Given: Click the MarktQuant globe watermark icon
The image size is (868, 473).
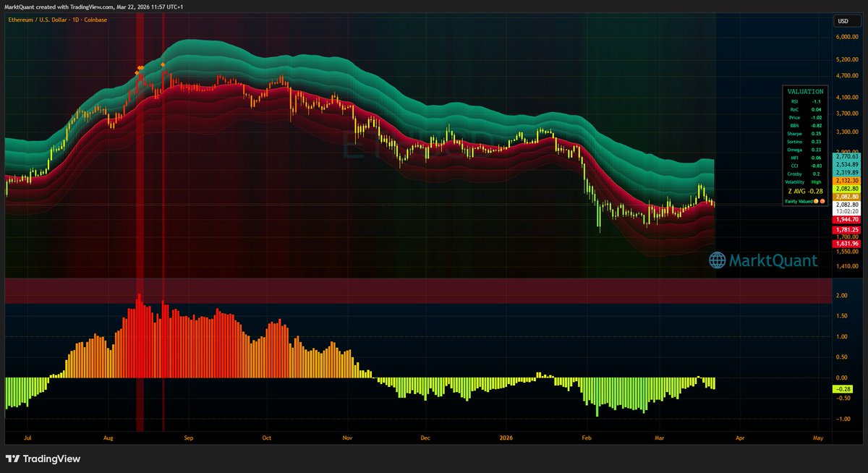Looking at the screenshot, I should (x=717, y=261).
